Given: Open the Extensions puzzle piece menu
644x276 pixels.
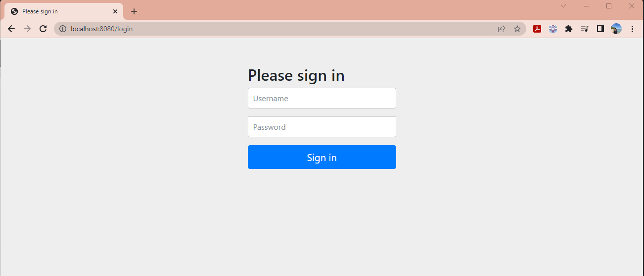Looking at the screenshot, I should pyautogui.click(x=569, y=29).
